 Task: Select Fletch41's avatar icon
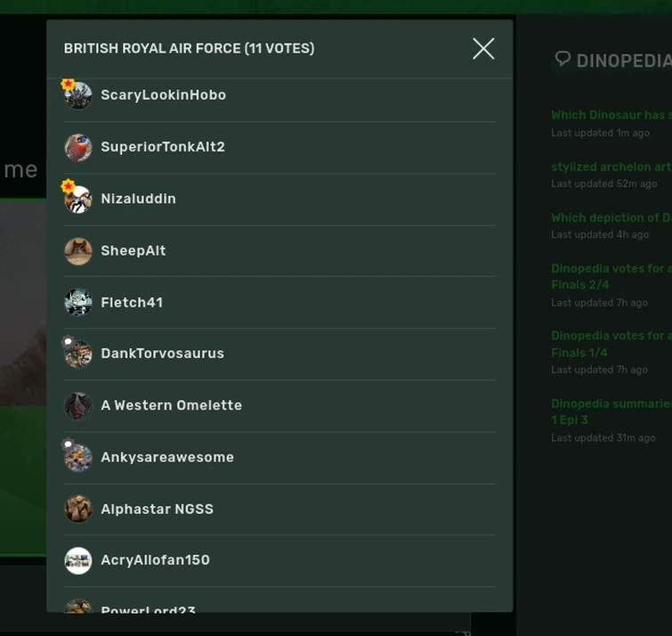click(78, 303)
